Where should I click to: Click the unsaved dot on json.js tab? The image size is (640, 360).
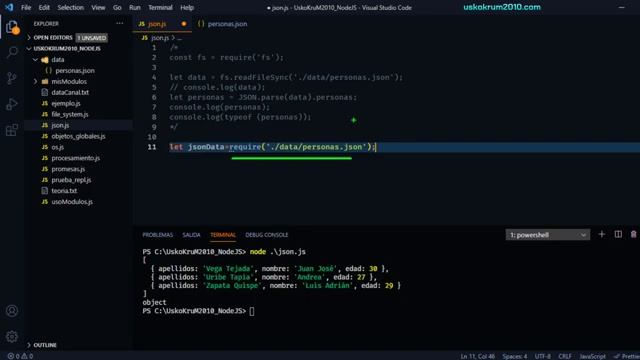pos(184,24)
